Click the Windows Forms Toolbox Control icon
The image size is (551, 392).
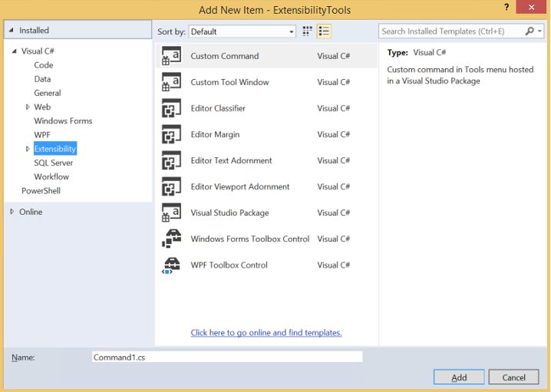(x=171, y=239)
